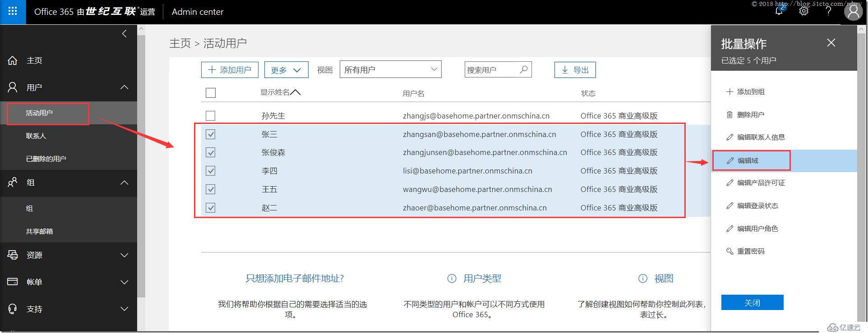Viewport: 868px width, 333px height.
Task: Collapse the 用户 section chevron
Action: [x=125, y=87]
